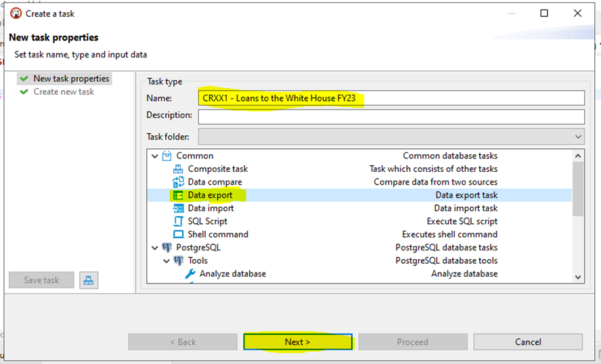
Task: Click the SQL Script icon
Action: [178, 221]
